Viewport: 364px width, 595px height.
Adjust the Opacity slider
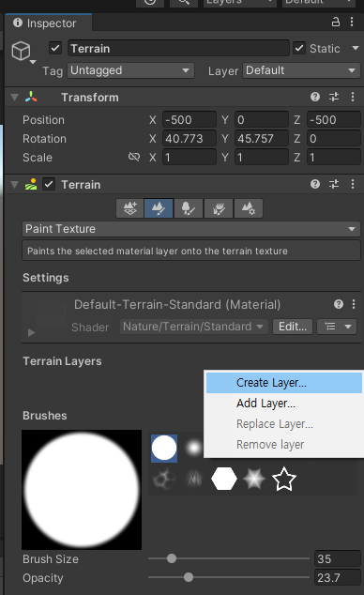(229, 577)
